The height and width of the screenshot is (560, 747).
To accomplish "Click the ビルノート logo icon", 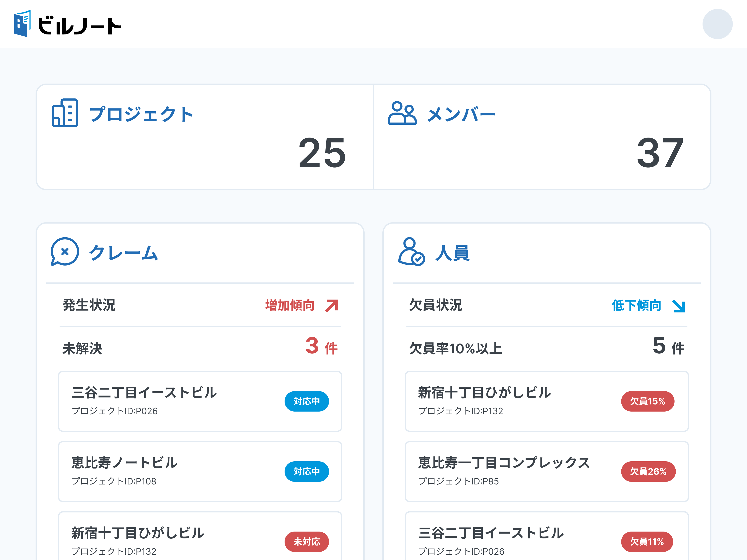I will [22, 24].
